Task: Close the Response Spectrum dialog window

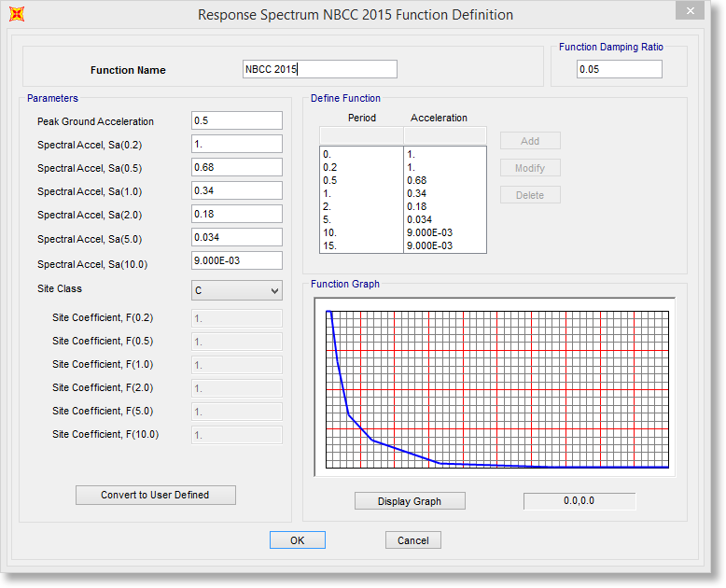Action: [690, 10]
